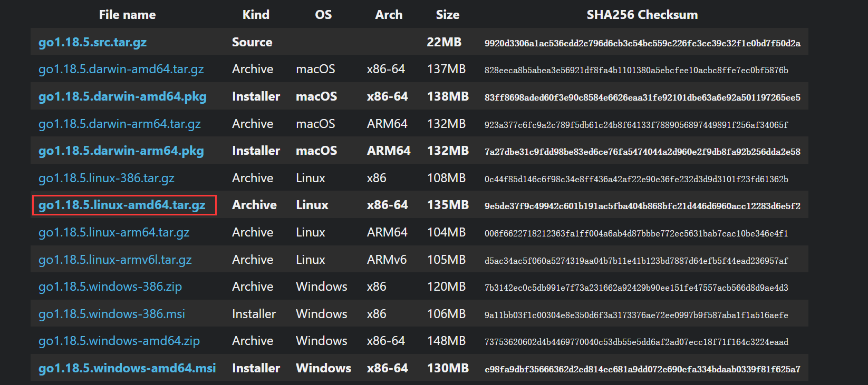Viewport: 868px width, 385px height.
Task: Select Installer kind in darwin-arm64.pkg row
Action: coord(256,151)
